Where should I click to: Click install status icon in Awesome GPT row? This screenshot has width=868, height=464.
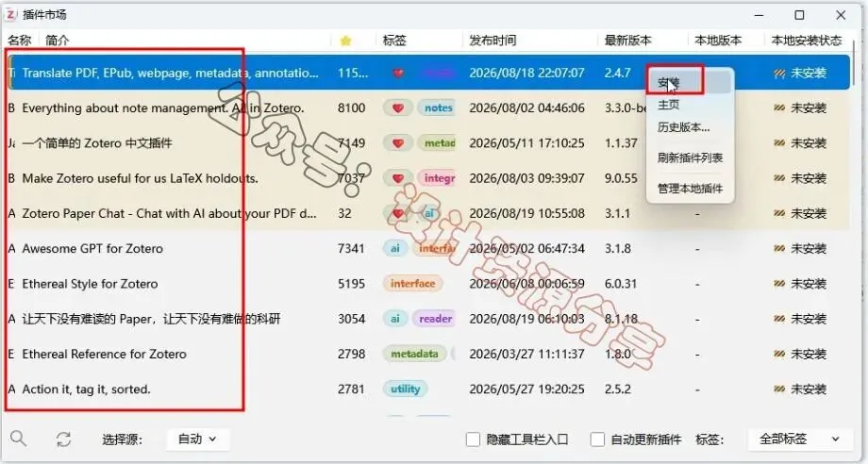(779, 248)
